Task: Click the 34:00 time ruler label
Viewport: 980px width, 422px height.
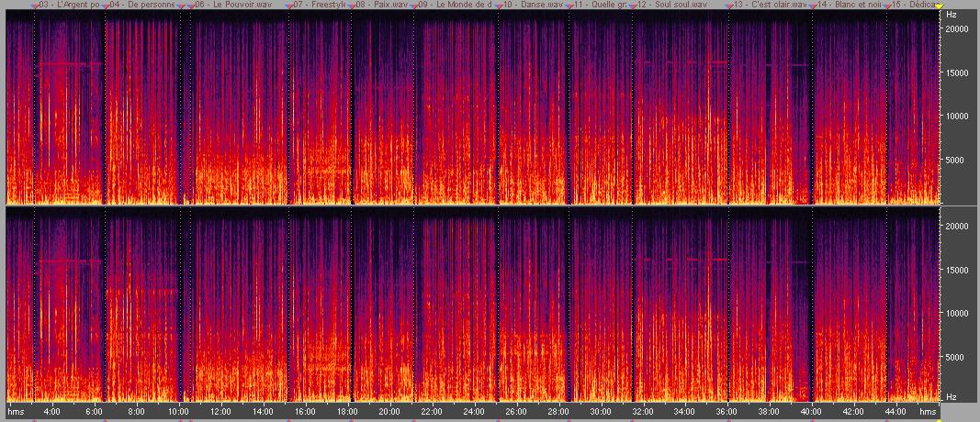Action: click(x=685, y=412)
